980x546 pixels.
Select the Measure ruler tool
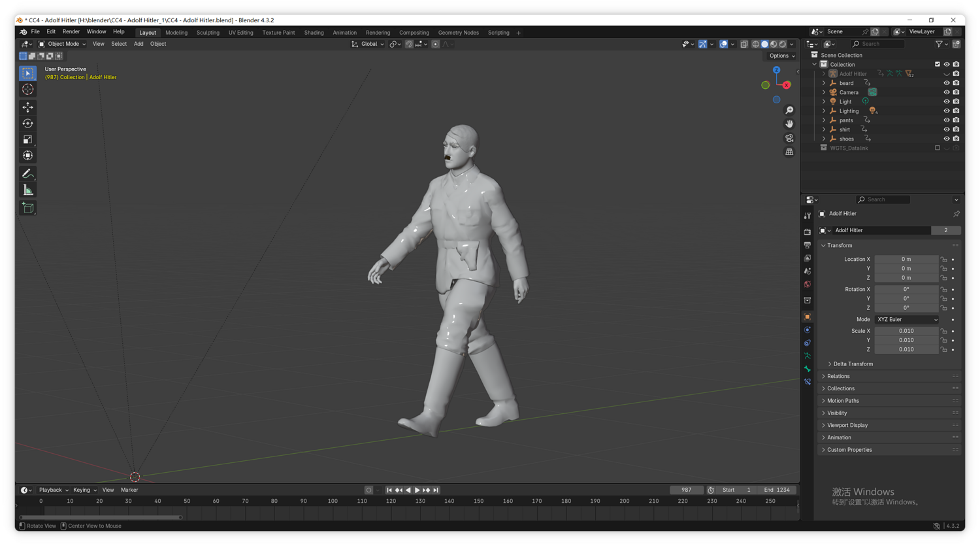[x=27, y=190]
